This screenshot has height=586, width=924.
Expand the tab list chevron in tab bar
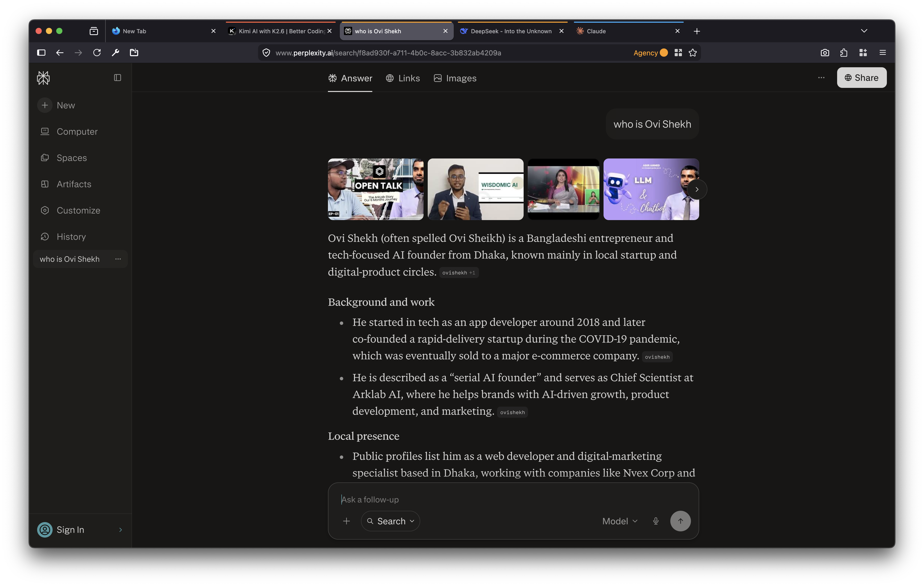pos(864,31)
